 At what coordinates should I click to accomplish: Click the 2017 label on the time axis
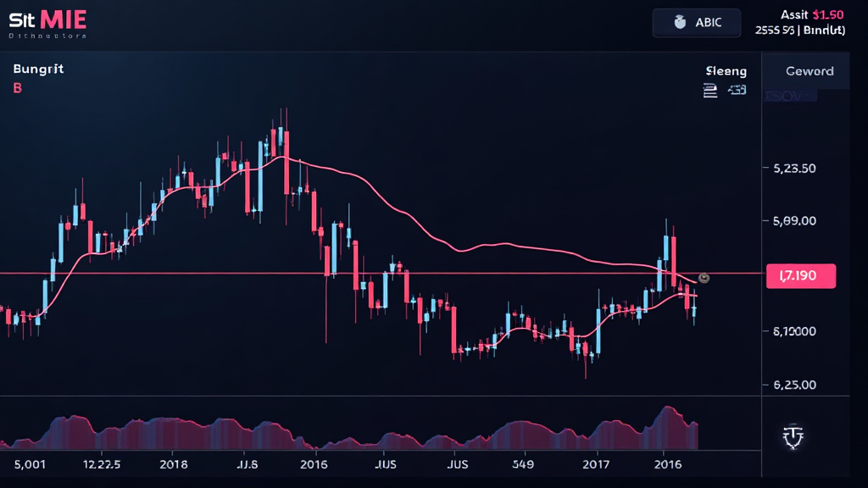597,464
